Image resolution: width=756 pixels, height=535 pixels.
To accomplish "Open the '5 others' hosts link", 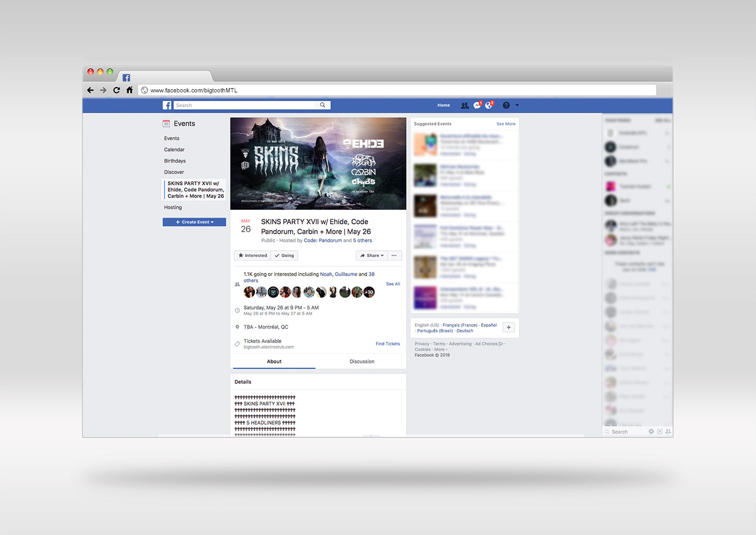I will pyautogui.click(x=362, y=240).
